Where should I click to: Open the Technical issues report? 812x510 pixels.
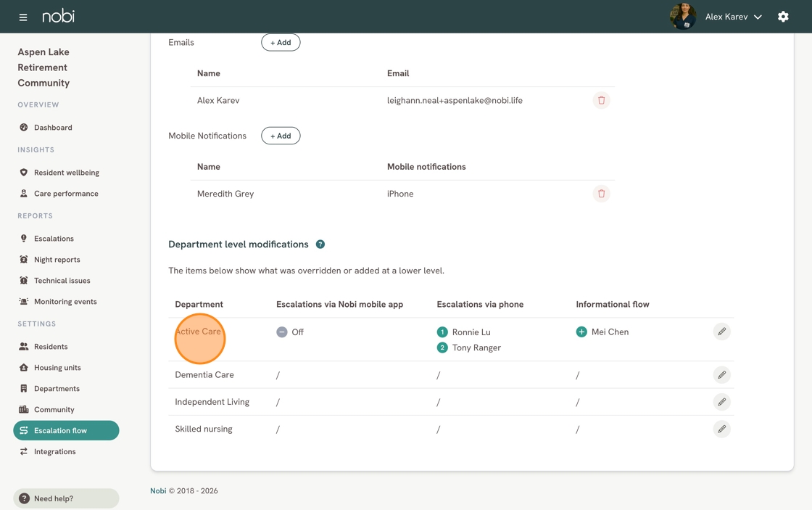[x=62, y=281]
